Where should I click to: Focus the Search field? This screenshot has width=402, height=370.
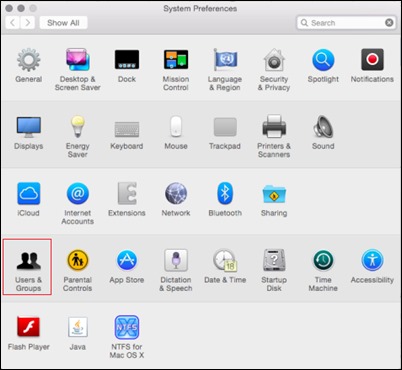[346, 23]
